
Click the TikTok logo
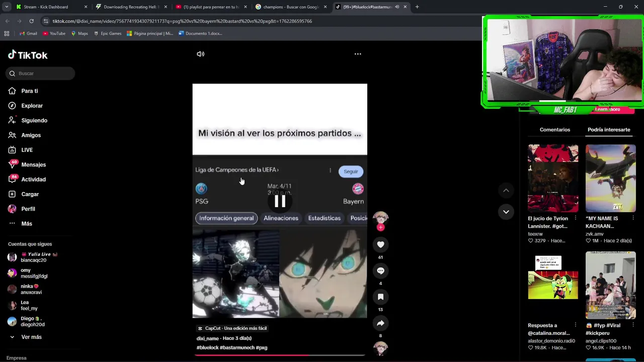(x=28, y=55)
